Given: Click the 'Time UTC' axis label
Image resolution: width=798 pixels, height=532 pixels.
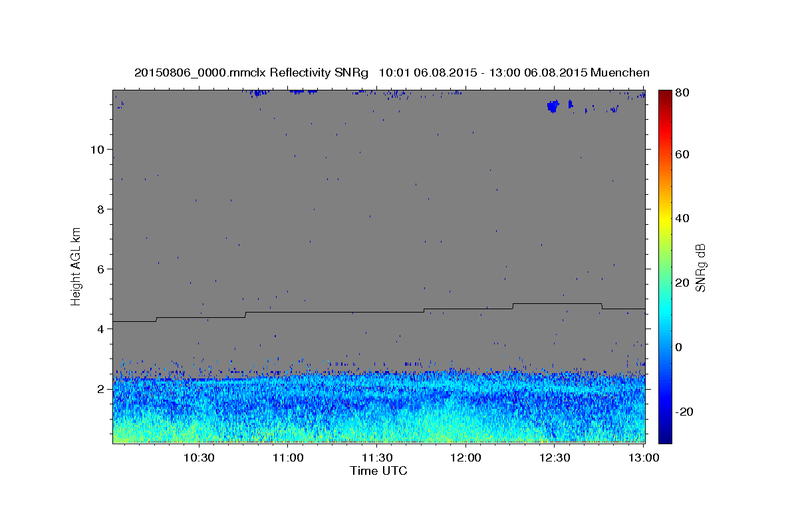Looking at the screenshot, I should pyautogui.click(x=378, y=471).
